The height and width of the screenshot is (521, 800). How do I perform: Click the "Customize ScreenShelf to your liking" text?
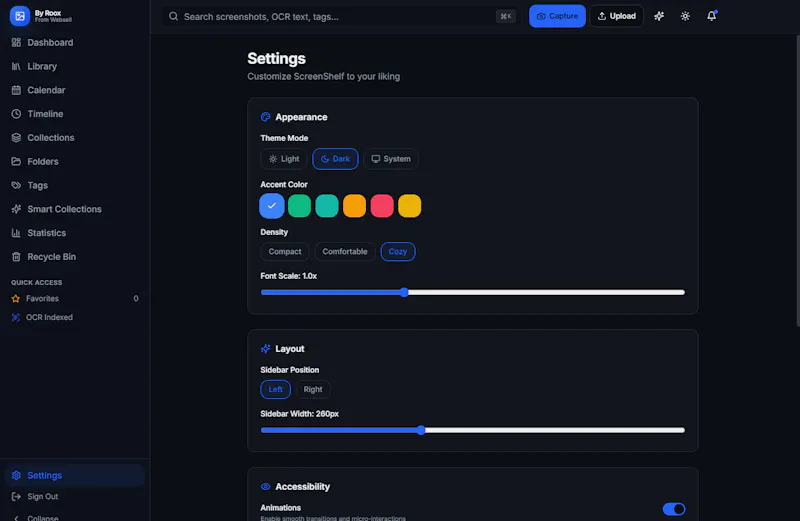(323, 77)
